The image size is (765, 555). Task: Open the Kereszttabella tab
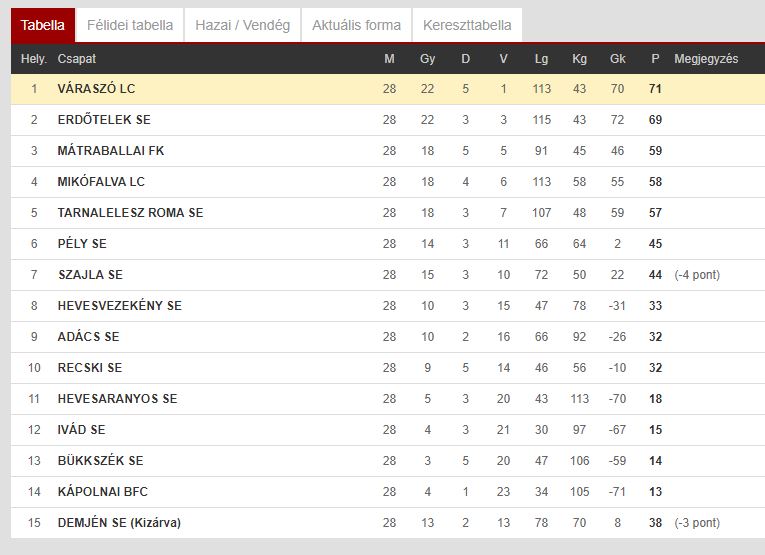click(467, 25)
